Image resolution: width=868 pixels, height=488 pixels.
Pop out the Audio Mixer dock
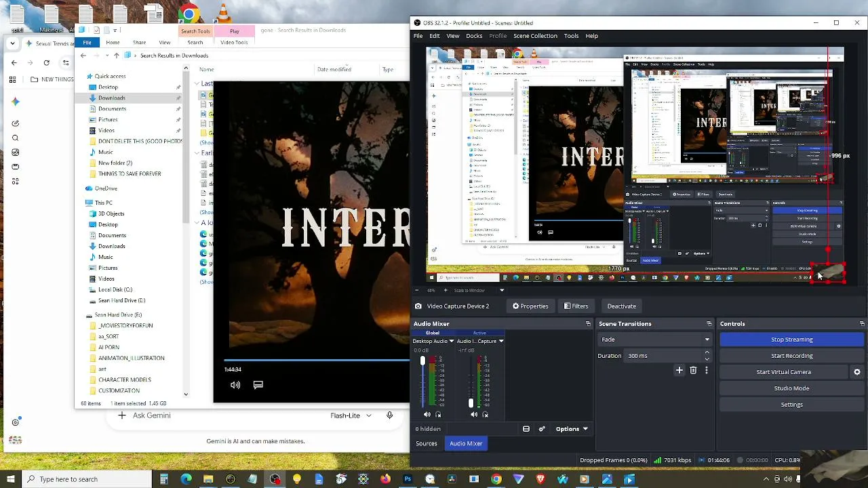(588, 324)
